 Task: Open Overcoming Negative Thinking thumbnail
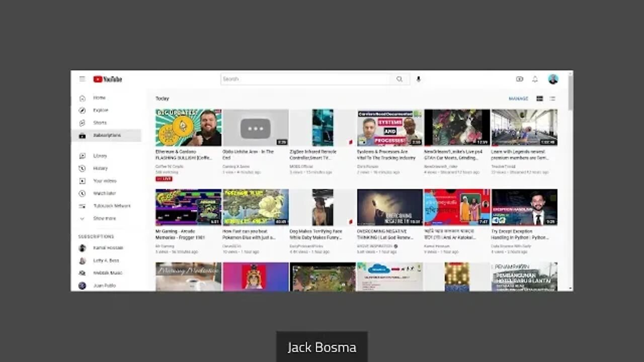coord(390,207)
